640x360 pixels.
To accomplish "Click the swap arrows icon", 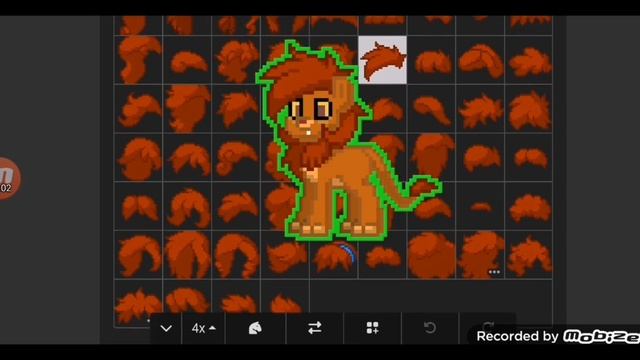I will click(315, 328).
